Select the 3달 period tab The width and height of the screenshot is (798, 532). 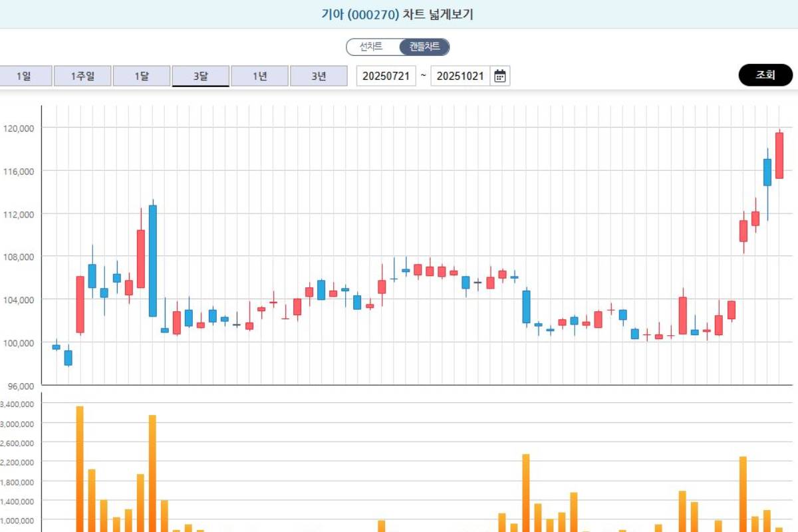point(201,76)
